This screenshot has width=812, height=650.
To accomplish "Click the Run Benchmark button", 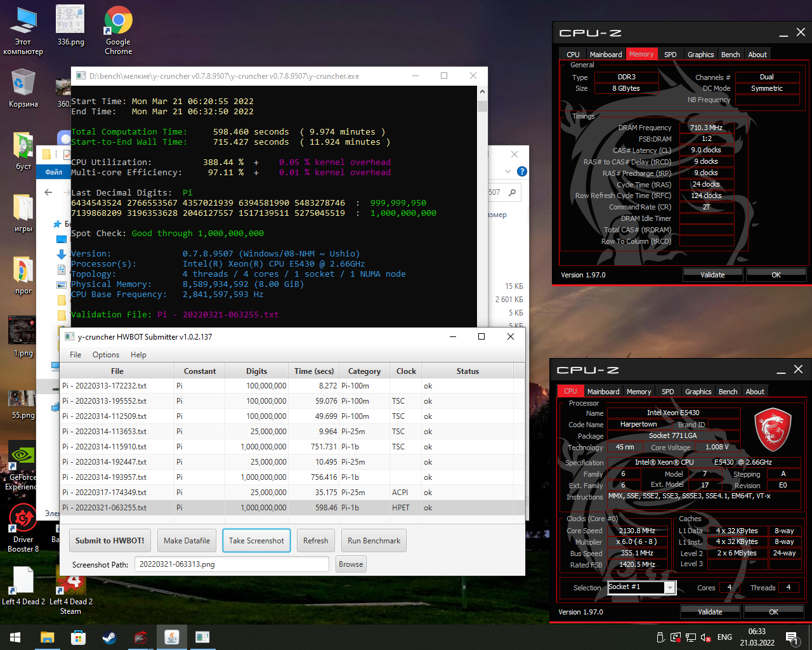I will point(374,541).
